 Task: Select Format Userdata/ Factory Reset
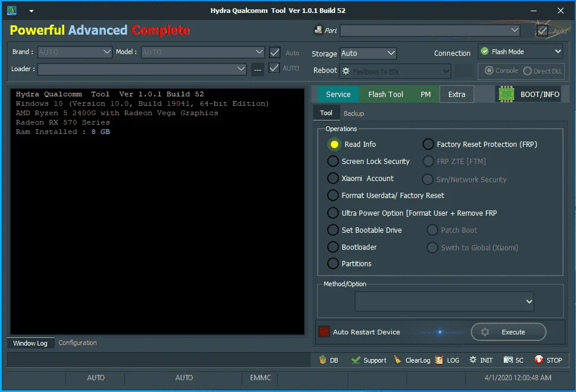click(x=333, y=195)
